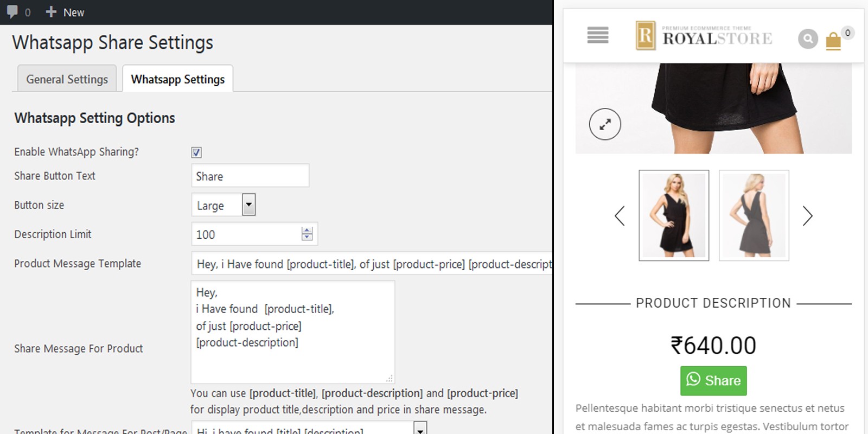Open the shopping bag cart icon
This screenshot has height=434, width=868.
pos(833,41)
